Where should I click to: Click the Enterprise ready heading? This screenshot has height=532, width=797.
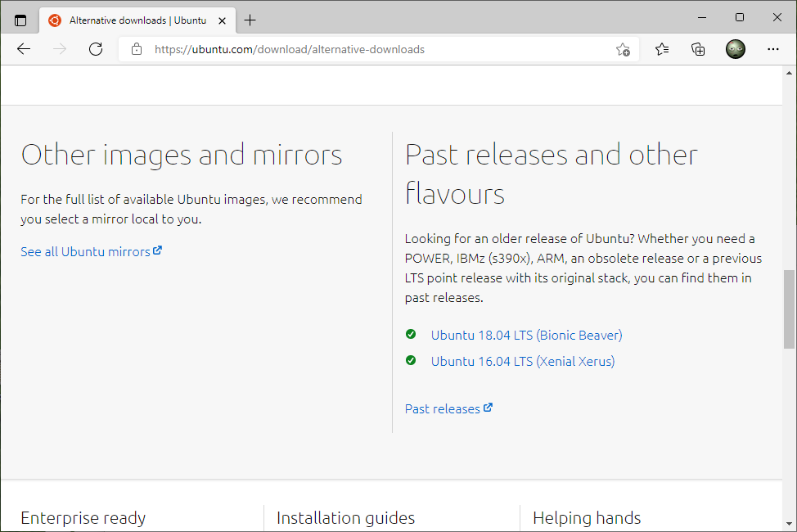click(x=83, y=518)
